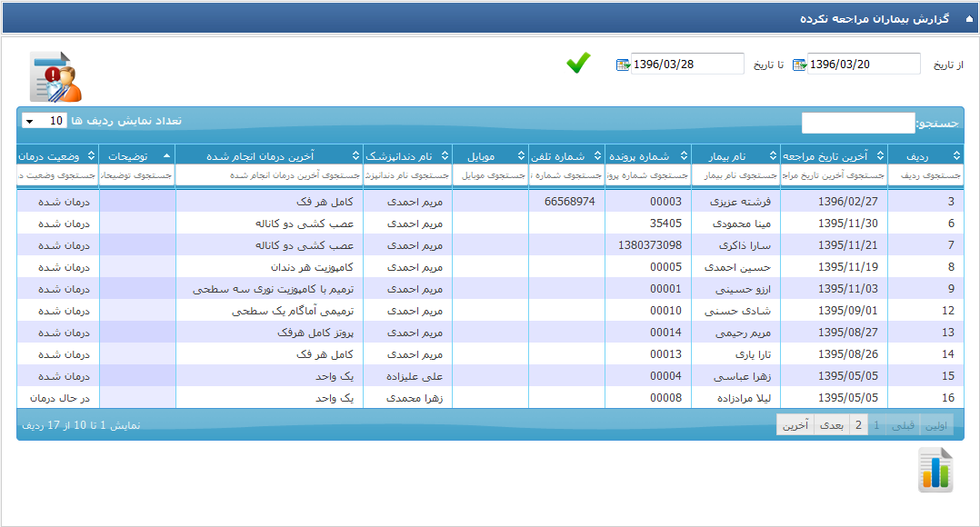Click the patient name column filter box
This screenshot has width=980, height=527.
[x=735, y=174]
